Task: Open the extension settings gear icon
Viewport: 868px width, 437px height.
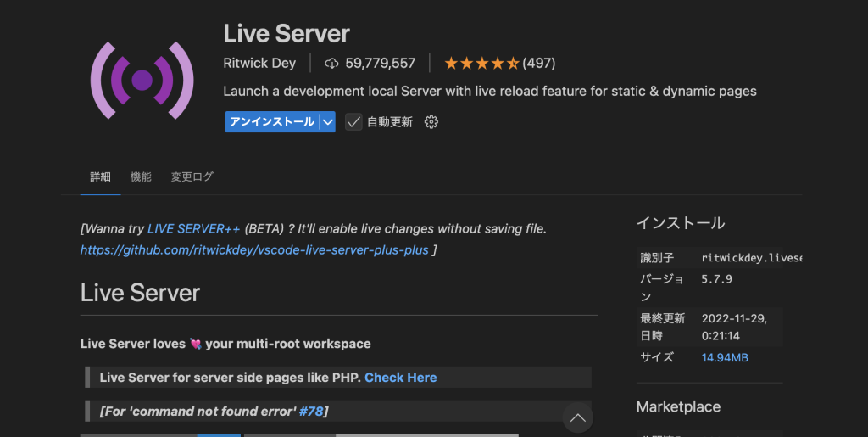Action: [x=431, y=122]
